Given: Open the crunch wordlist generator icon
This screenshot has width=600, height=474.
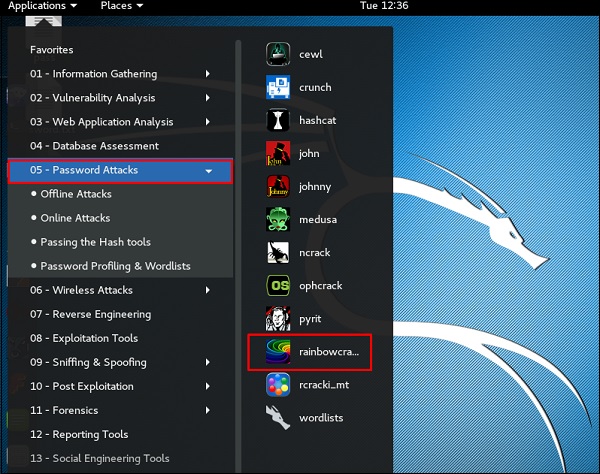Looking at the screenshot, I should coord(277,87).
